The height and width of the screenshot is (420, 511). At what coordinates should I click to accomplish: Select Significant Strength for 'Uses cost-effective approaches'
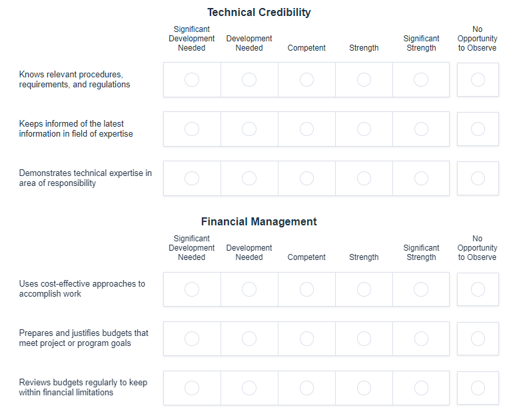click(421, 289)
